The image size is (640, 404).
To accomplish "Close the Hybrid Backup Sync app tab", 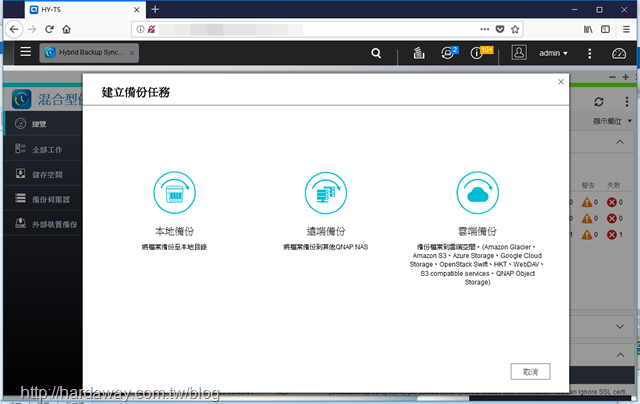I will click(132, 53).
